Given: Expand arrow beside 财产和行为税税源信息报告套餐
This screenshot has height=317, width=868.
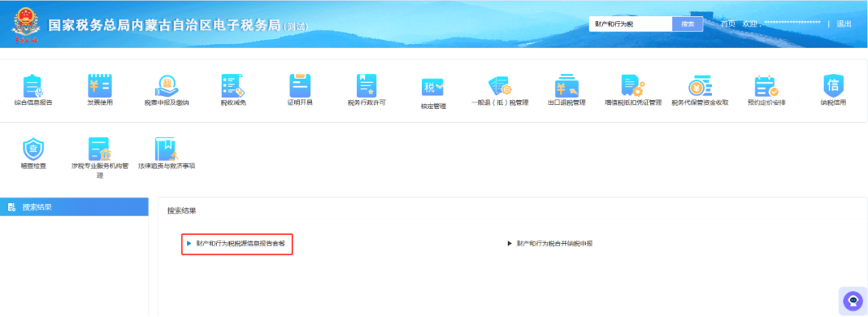Looking at the screenshot, I should click(x=189, y=243).
